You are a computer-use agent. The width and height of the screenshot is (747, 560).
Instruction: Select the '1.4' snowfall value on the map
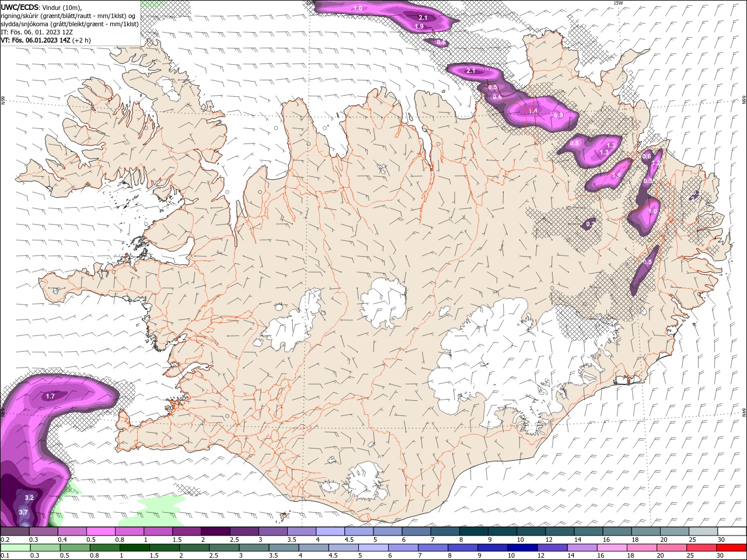(x=533, y=111)
